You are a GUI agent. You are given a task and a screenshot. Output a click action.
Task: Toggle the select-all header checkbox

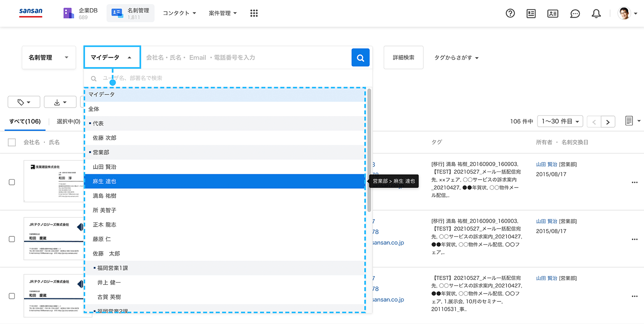point(12,142)
